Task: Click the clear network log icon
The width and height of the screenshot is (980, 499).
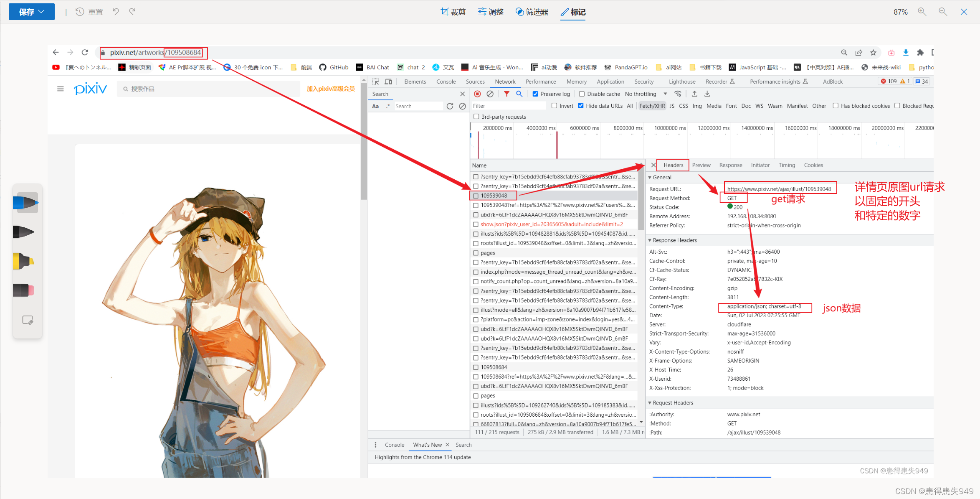Action: [x=490, y=94]
